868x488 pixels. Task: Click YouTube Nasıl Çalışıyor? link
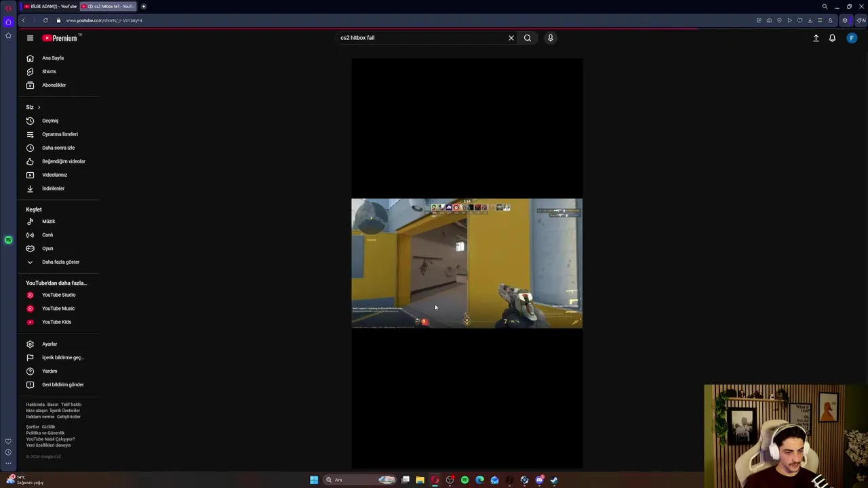tap(50, 439)
